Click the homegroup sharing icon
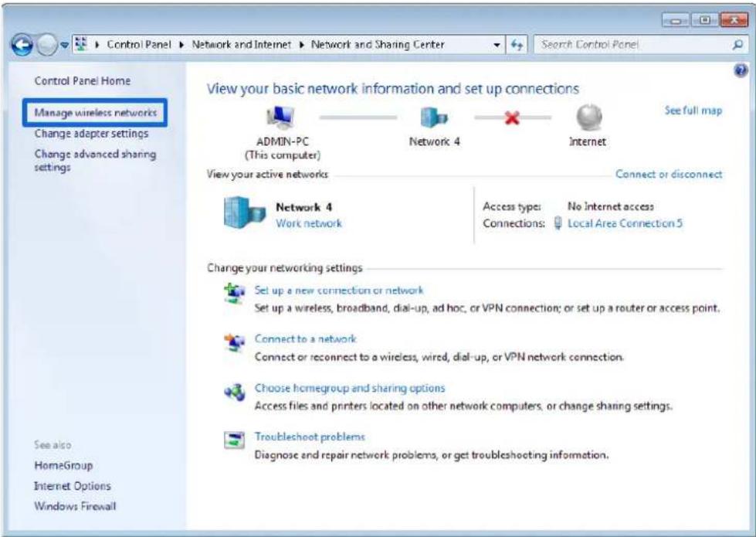Image resolution: width=756 pixels, height=537 pixels. tap(235, 392)
